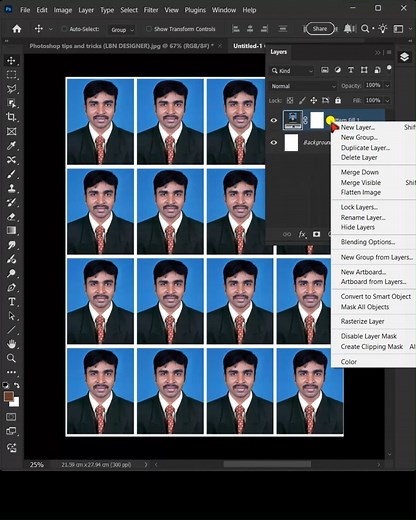Toggle lock all padlock icon
Screen dimensions: 416x520
click(338, 100)
